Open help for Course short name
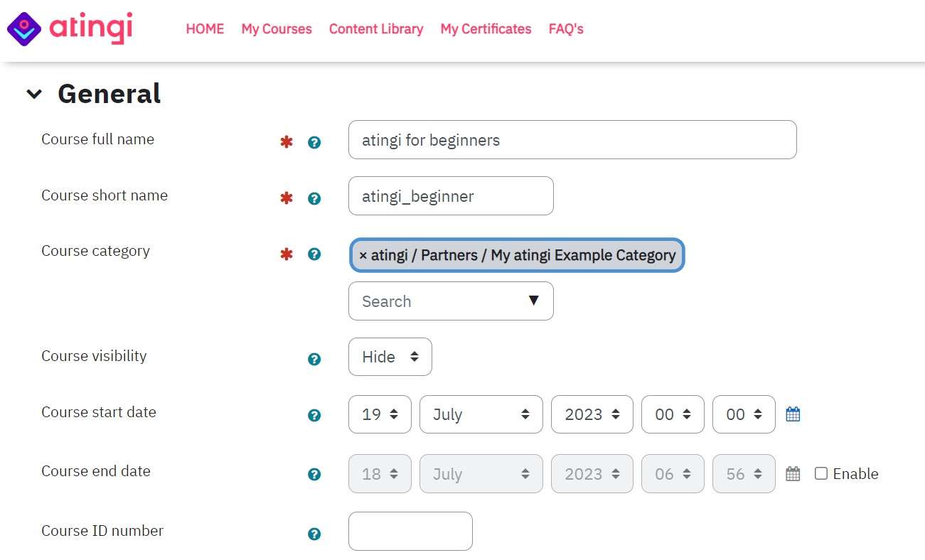Viewport: 925px width, 560px height. 314,198
